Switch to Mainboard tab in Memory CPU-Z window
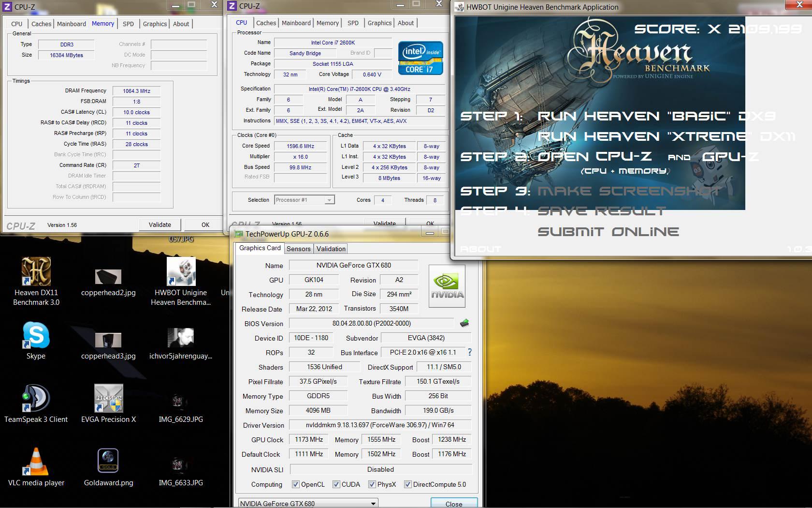 point(71,24)
